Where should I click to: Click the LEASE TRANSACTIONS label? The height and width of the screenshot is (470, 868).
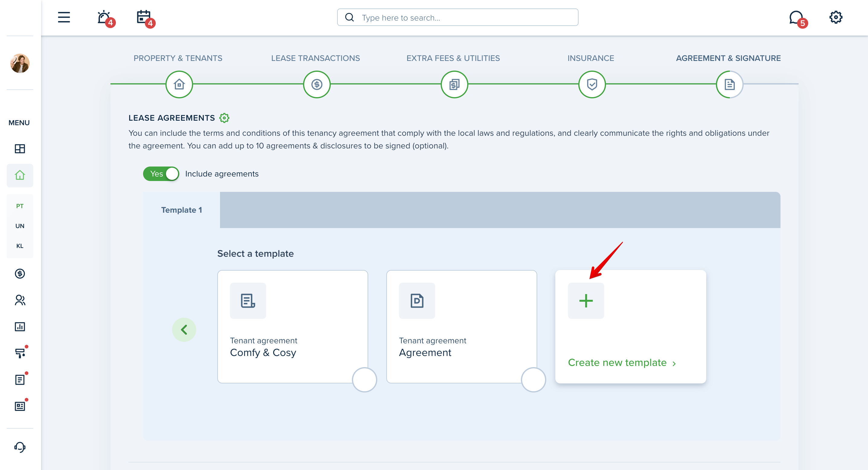point(315,58)
